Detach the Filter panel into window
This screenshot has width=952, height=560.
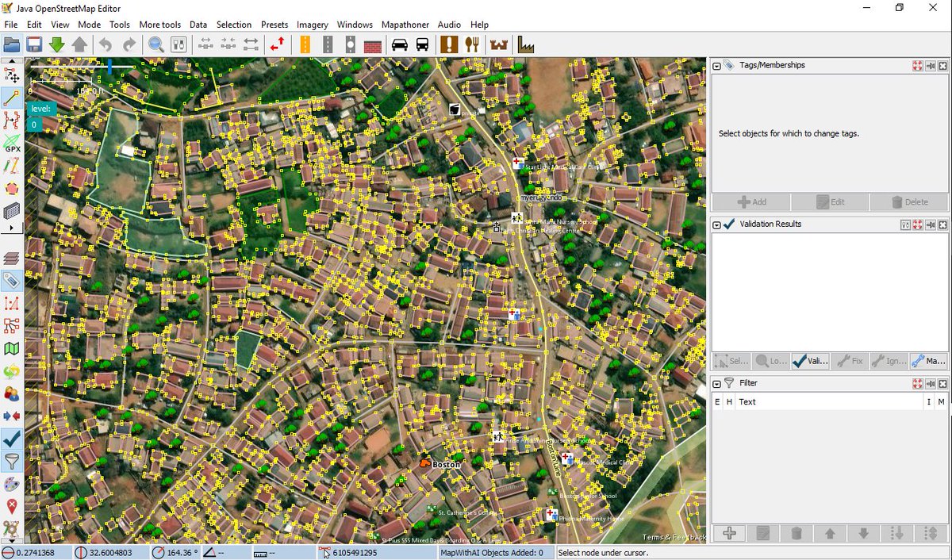click(930, 383)
